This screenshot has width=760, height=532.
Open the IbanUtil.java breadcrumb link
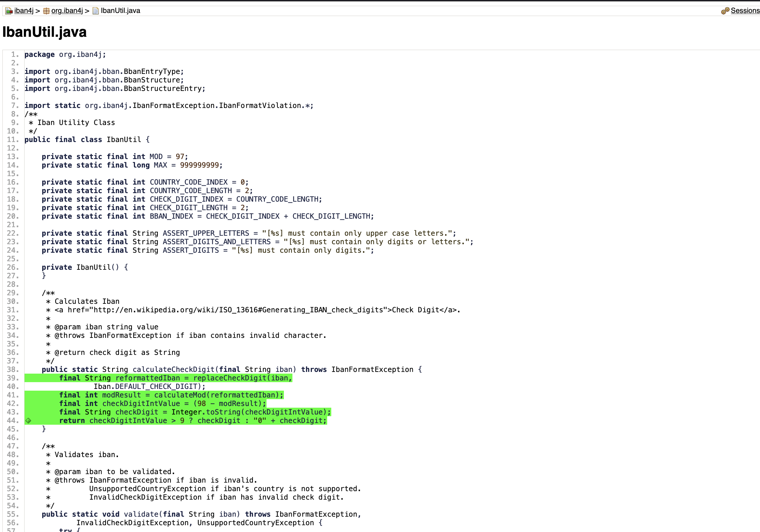tap(121, 11)
